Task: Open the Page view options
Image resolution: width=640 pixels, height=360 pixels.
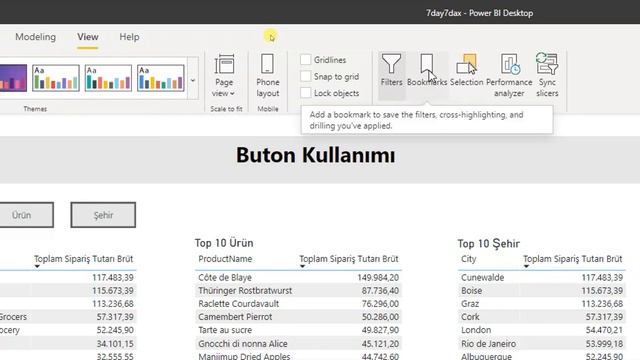Action: point(224,76)
